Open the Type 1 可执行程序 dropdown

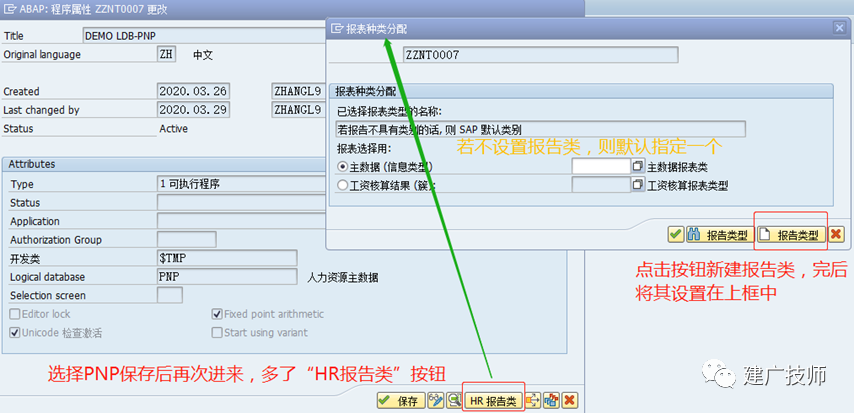(x=241, y=184)
